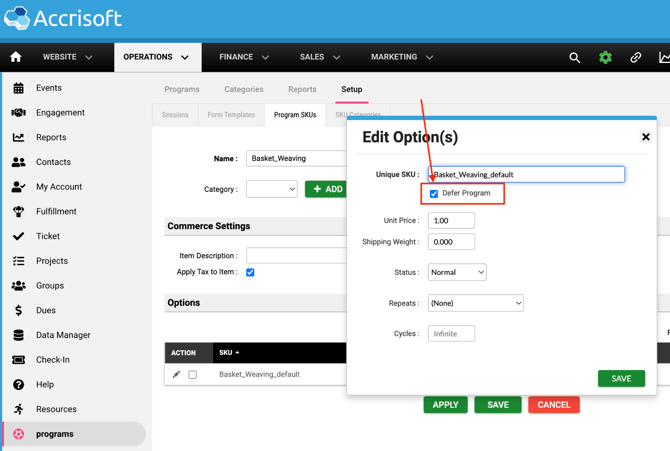
Task: Click the Unit Price input field
Action: coord(451,220)
